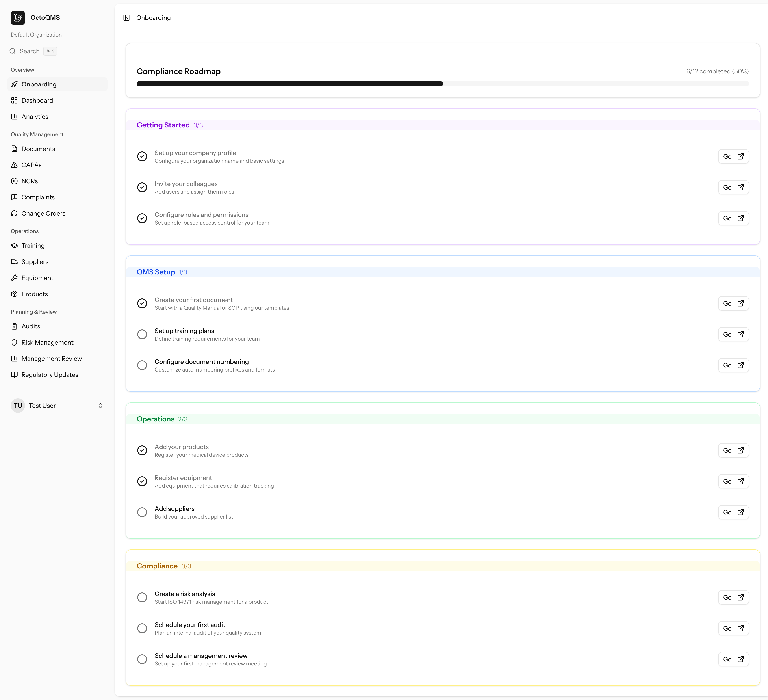Click the 'Default Organization' label
Image resolution: width=768 pixels, height=700 pixels.
tap(36, 35)
